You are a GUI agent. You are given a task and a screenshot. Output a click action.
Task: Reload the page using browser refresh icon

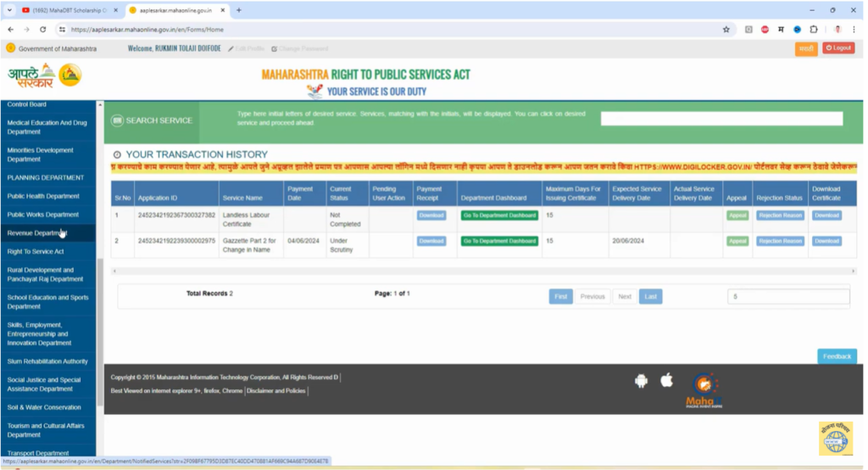click(x=42, y=29)
